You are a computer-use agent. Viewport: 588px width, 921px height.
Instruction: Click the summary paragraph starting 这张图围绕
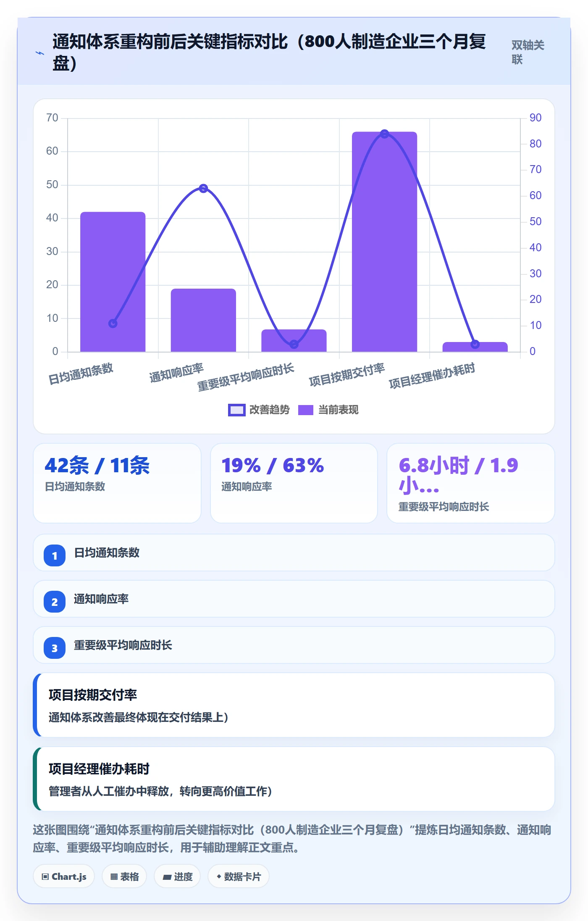292,839
